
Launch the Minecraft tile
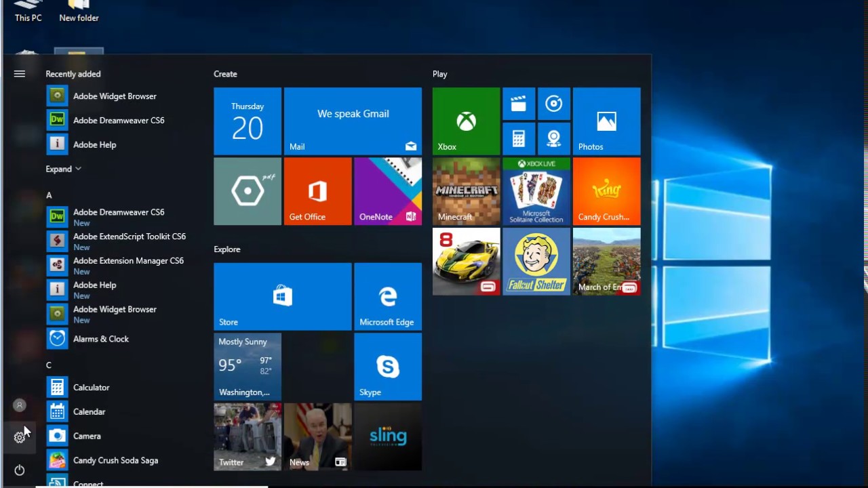[466, 191]
